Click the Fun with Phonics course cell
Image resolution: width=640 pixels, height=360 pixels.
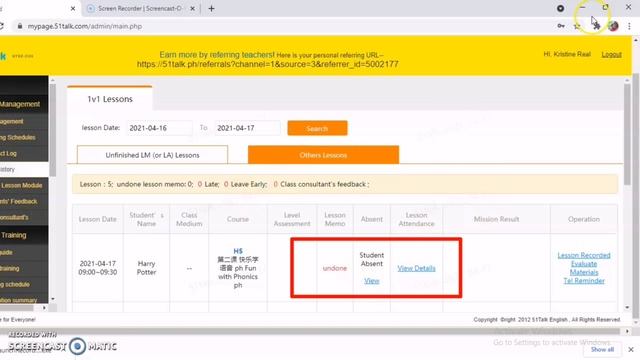(238, 268)
